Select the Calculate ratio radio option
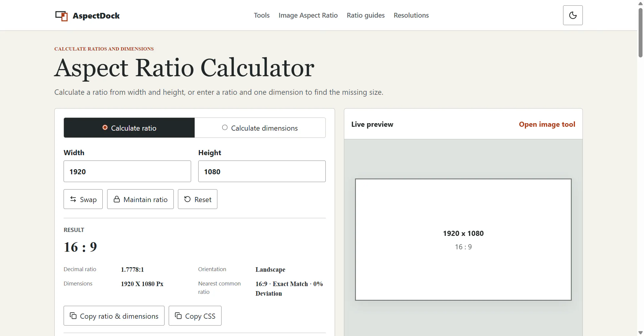 coord(129,128)
